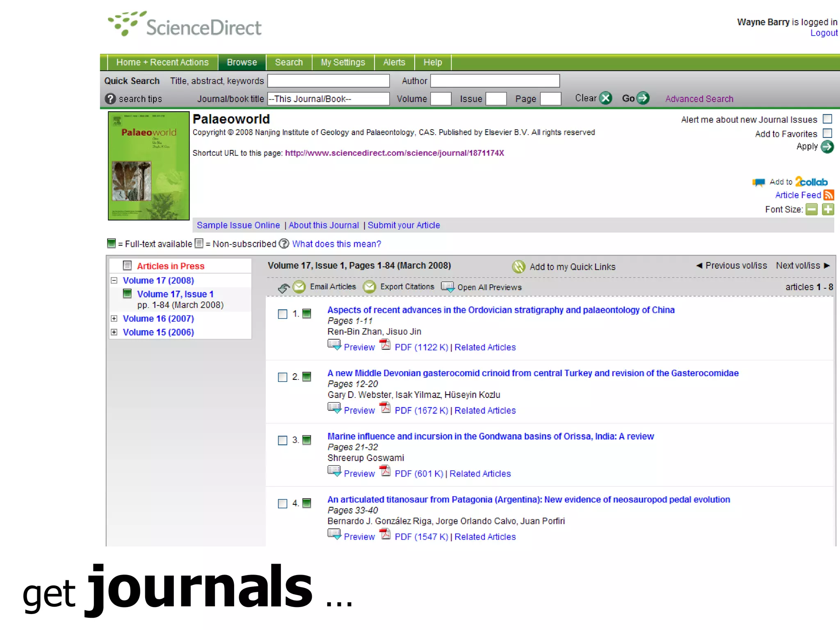Open Sample Issue Online link
The width and height of the screenshot is (840, 630).
point(238,225)
